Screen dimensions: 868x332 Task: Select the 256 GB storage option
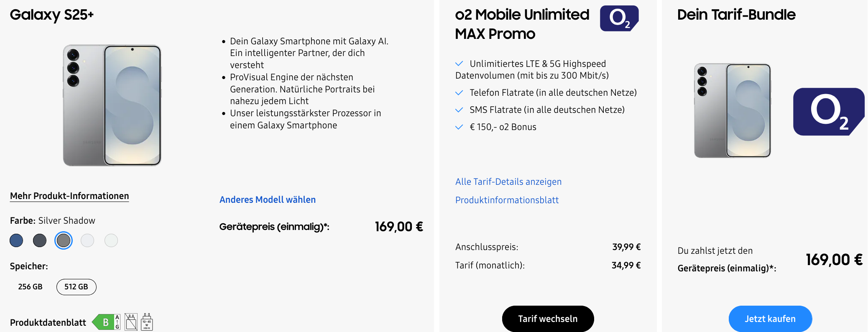[30, 287]
